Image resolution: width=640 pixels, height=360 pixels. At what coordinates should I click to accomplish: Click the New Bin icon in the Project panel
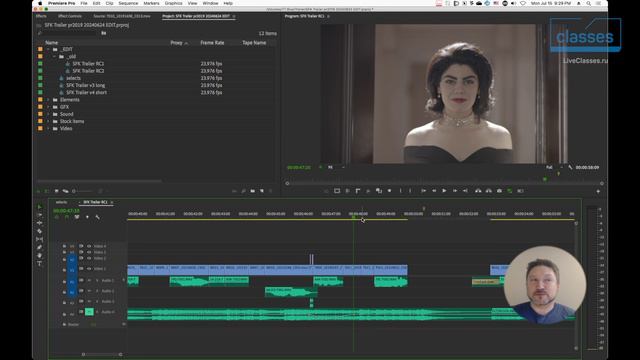pos(253,191)
